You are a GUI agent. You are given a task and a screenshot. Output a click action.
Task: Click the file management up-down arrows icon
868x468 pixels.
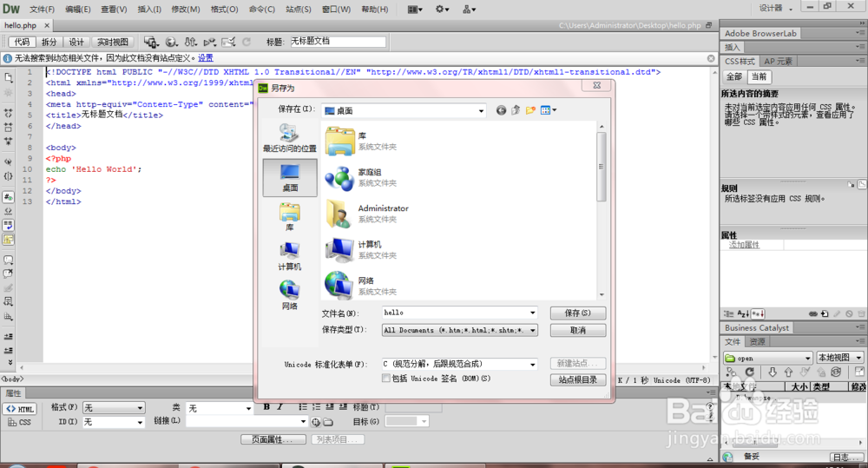click(190, 42)
